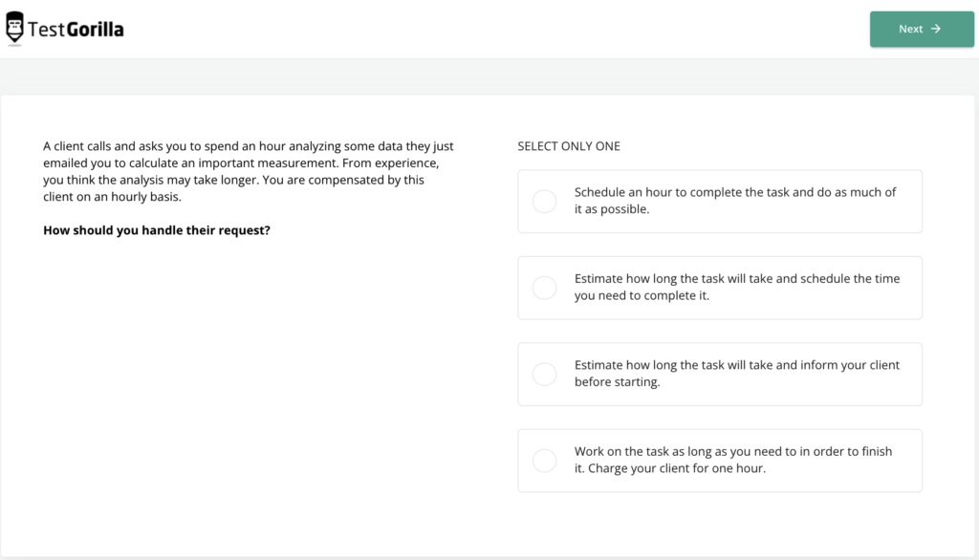Click blank area below the bold question
The height and width of the screenshot is (560, 979).
[x=249, y=382]
